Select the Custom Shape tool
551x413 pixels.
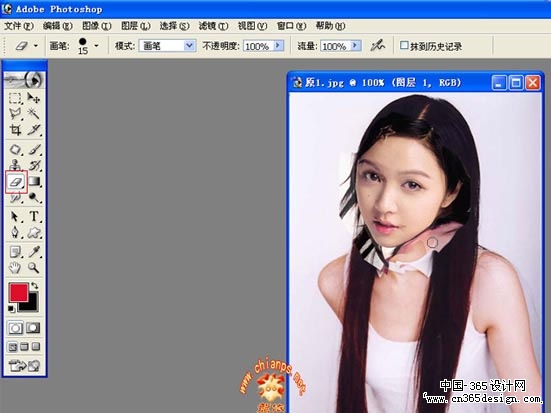[34, 232]
